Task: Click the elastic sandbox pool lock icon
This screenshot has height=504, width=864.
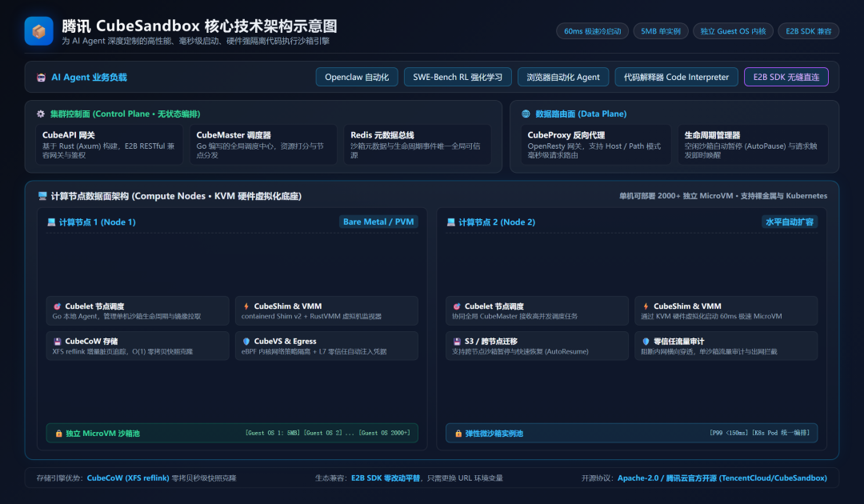Action: (x=458, y=434)
